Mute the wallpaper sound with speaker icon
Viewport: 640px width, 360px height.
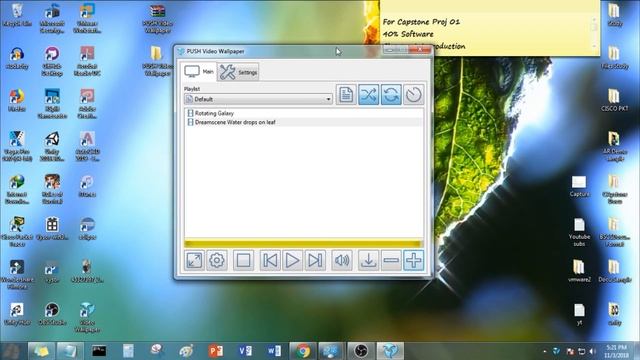coord(342,260)
